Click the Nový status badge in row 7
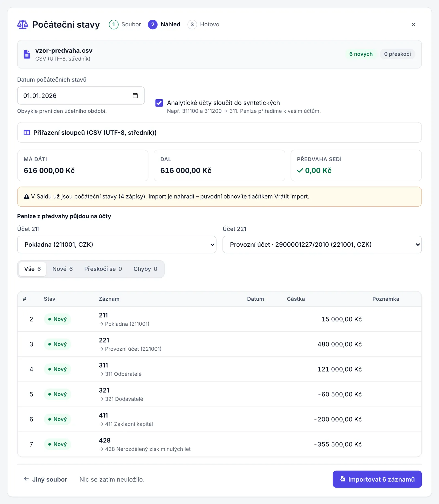The height and width of the screenshot is (504, 439). coord(57,444)
